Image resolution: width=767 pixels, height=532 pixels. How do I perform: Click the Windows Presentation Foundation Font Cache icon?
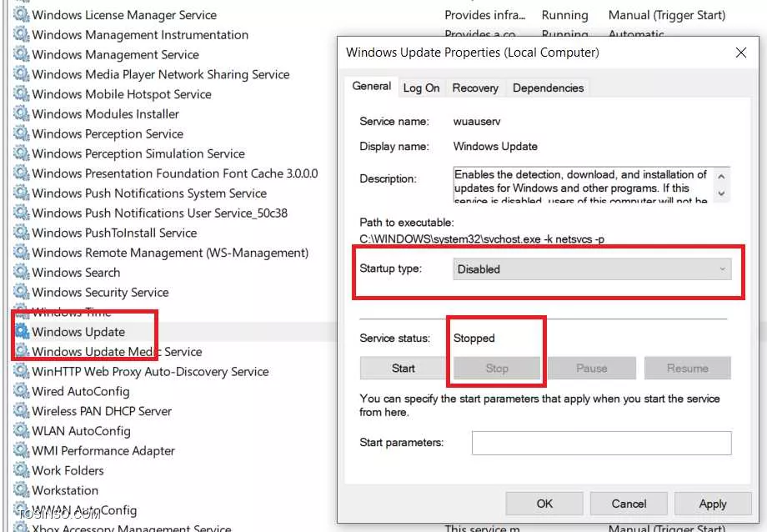[x=21, y=173]
